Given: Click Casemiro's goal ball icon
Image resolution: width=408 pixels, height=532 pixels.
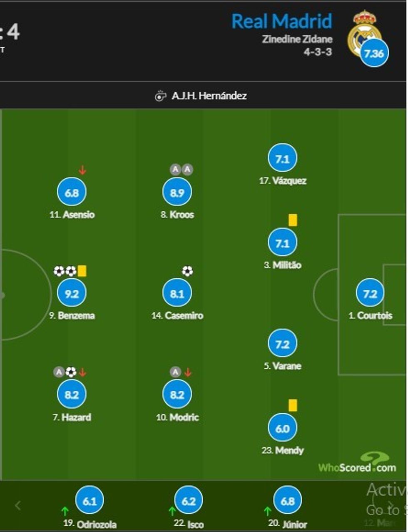Looking at the screenshot, I should (187, 271).
